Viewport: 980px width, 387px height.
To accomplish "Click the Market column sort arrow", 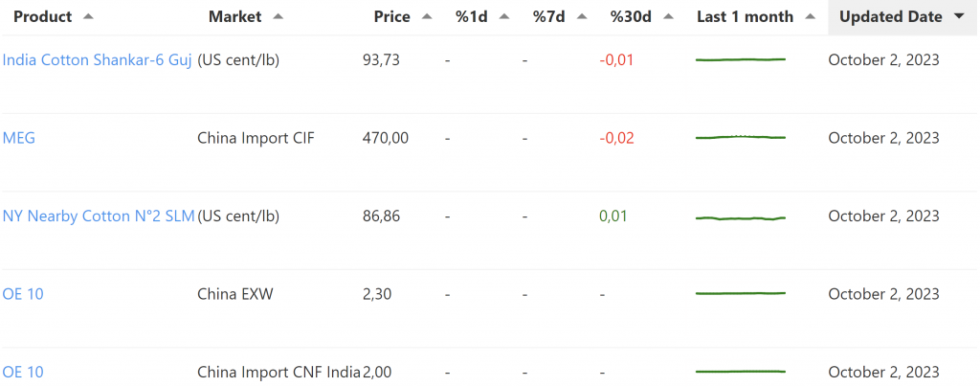I will coord(278,16).
